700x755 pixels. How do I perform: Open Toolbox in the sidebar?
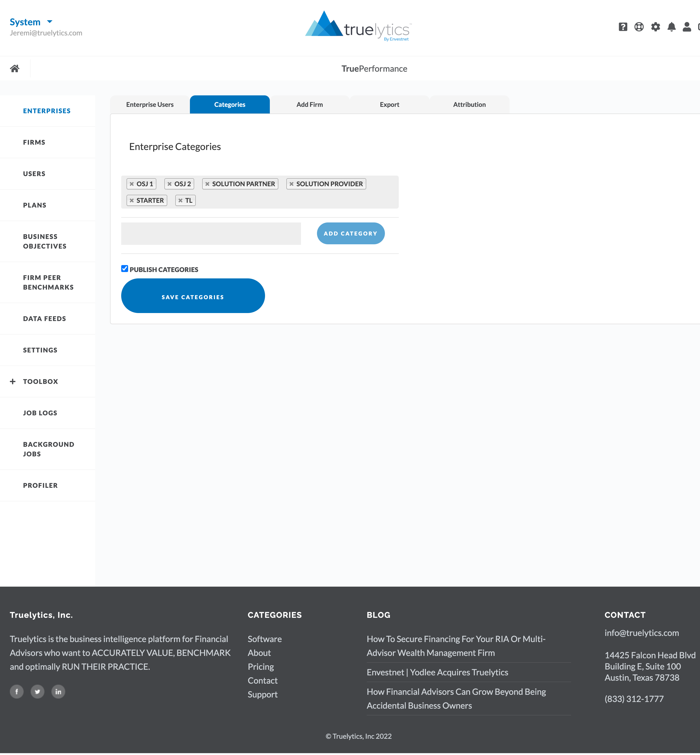click(x=40, y=381)
